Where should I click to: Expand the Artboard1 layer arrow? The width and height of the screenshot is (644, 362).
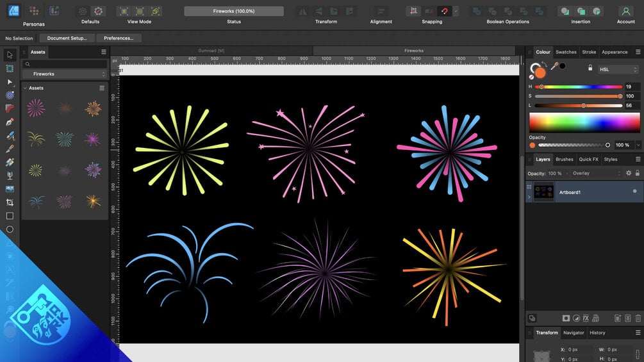click(x=529, y=197)
